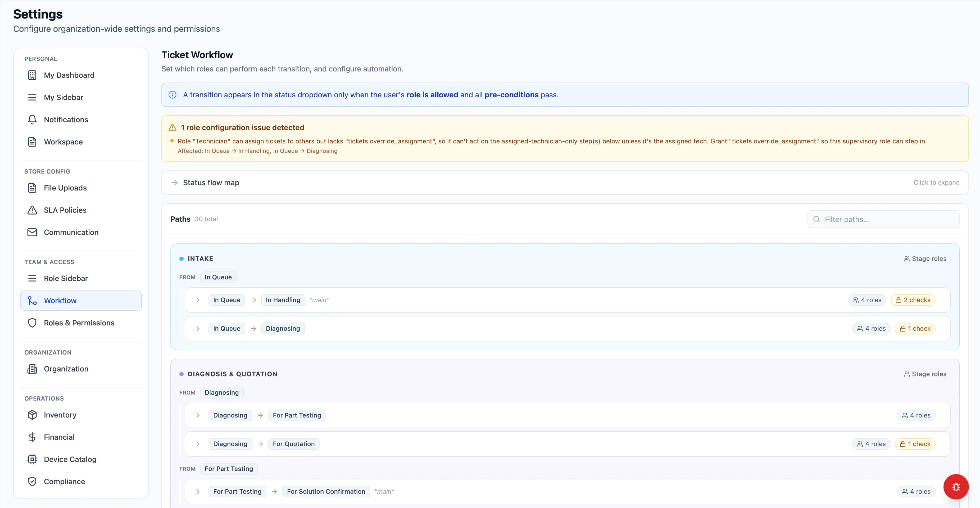Image resolution: width=980 pixels, height=508 pixels.
Task: Expand For Part Testing to Solution Confirmation path
Action: (197, 492)
